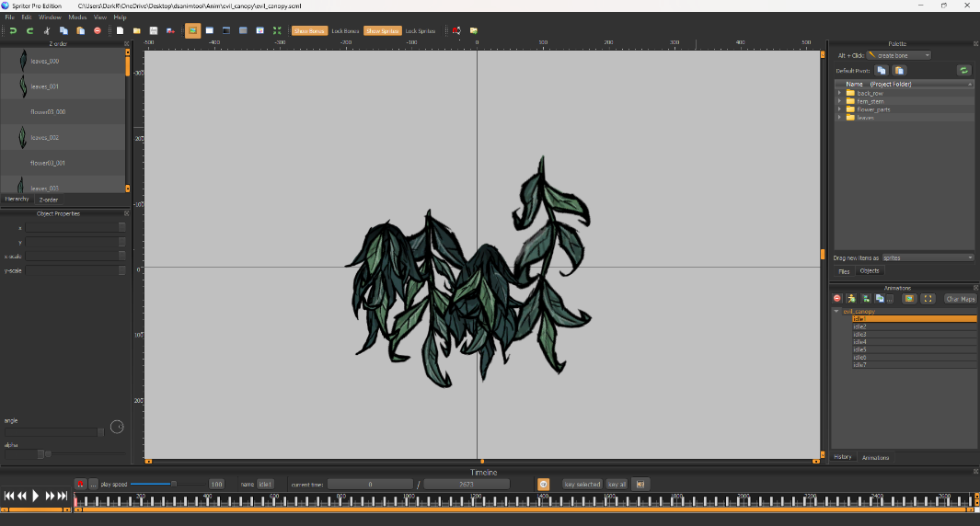Adjust the play speed slider handle
This screenshot has height=526, width=980.
[x=174, y=484]
